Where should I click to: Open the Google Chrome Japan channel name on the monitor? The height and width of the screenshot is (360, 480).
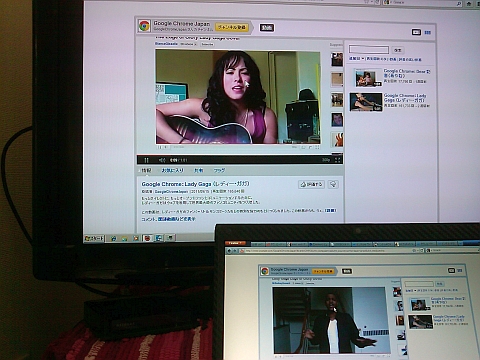tap(182, 24)
